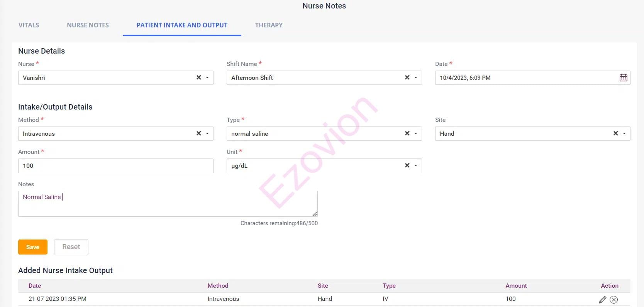644x307 pixels.
Task: Open the Date calendar picker icon
Action: point(623,78)
